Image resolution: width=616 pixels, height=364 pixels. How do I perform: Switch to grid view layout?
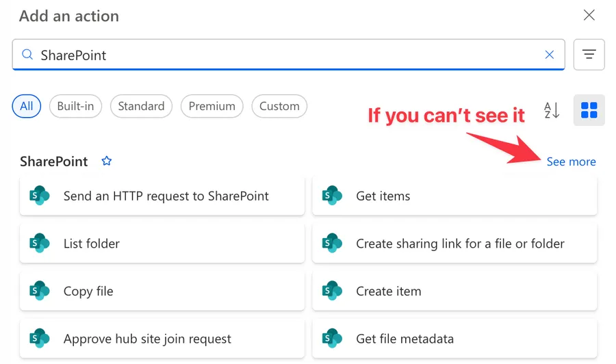point(589,109)
